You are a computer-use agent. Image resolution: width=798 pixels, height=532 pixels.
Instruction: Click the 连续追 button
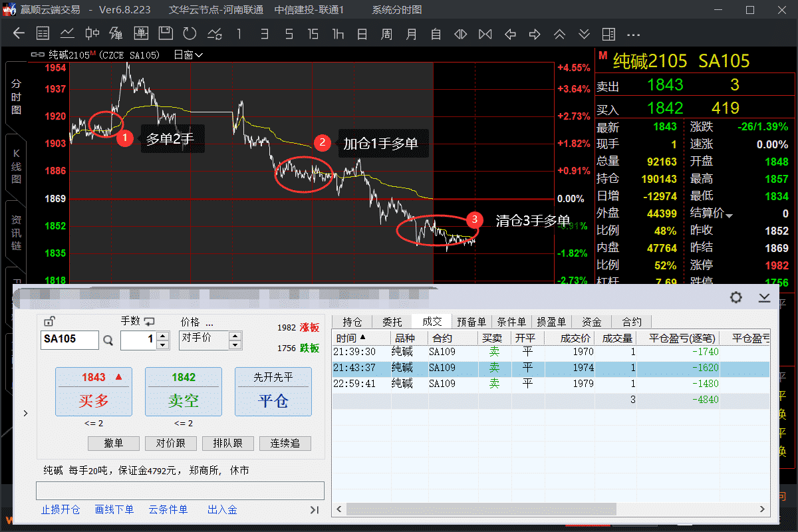[285, 444]
